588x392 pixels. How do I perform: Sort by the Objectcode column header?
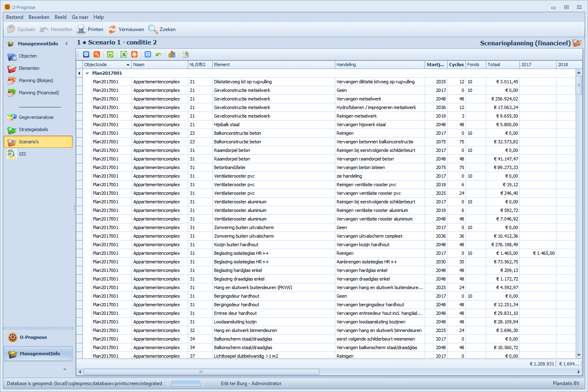tap(107, 65)
